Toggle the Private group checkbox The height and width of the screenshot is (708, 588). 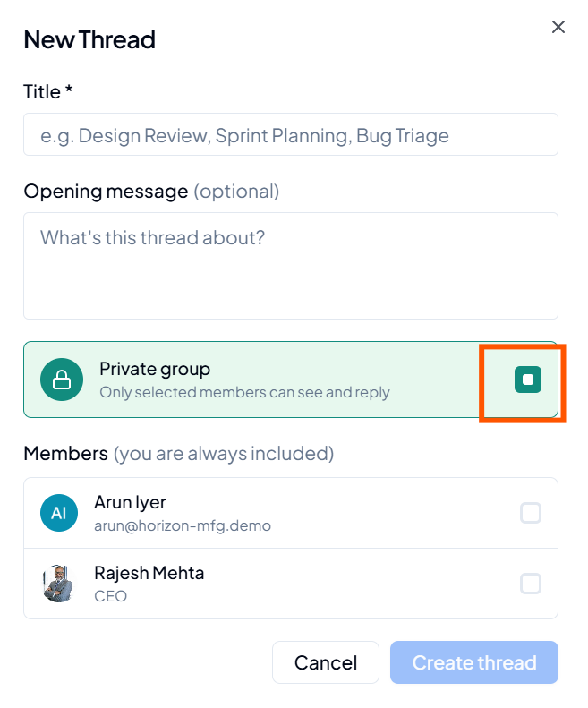tap(527, 380)
